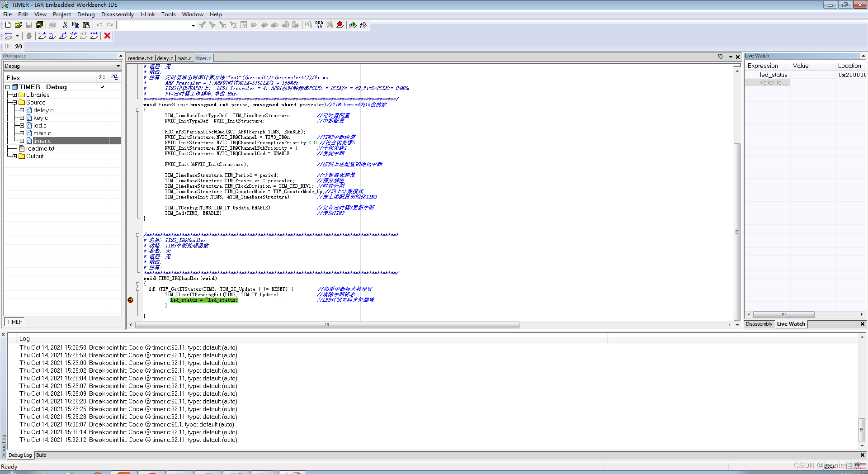Click the Cut scissors icon
The height and width of the screenshot is (474, 868).
(x=65, y=25)
